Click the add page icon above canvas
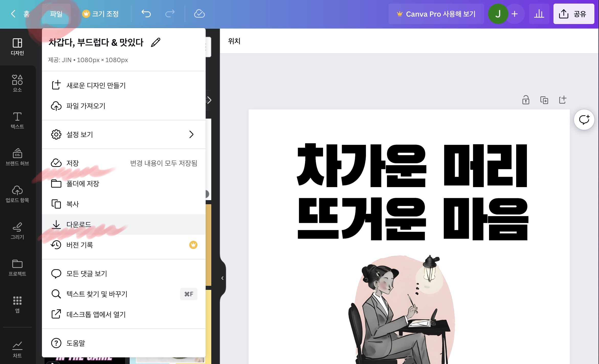This screenshot has width=599, height=364. click(x=562, y=100)
